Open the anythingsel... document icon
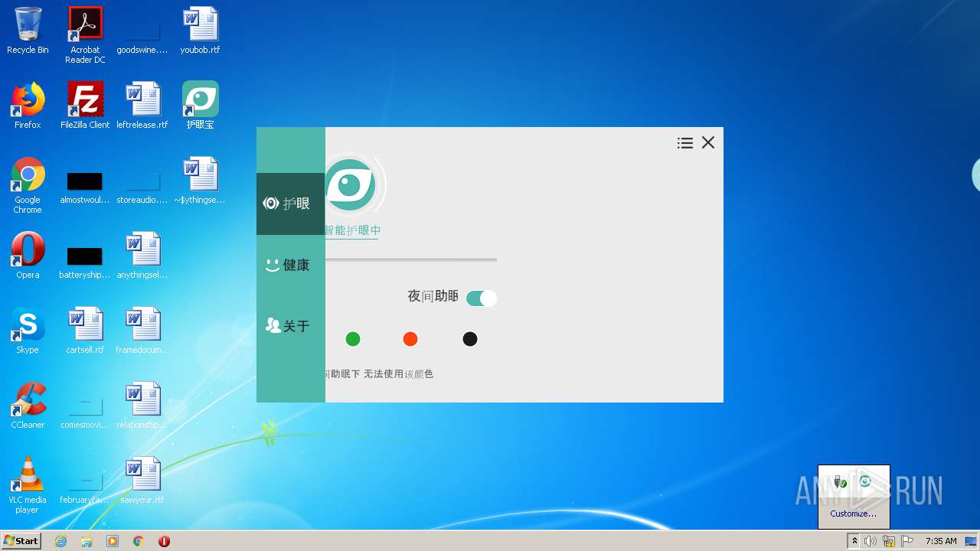The height and width of the screenshot is (551, 980). [x=142, y=256]
